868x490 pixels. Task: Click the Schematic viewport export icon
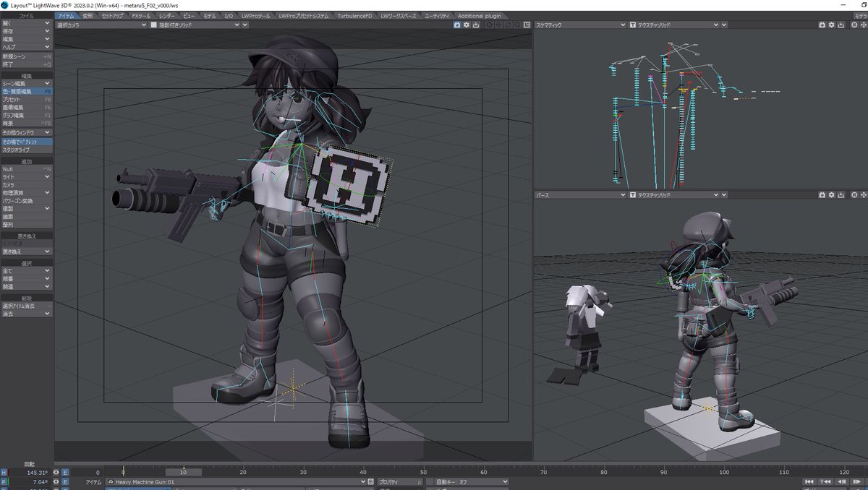tap(840, 25)
